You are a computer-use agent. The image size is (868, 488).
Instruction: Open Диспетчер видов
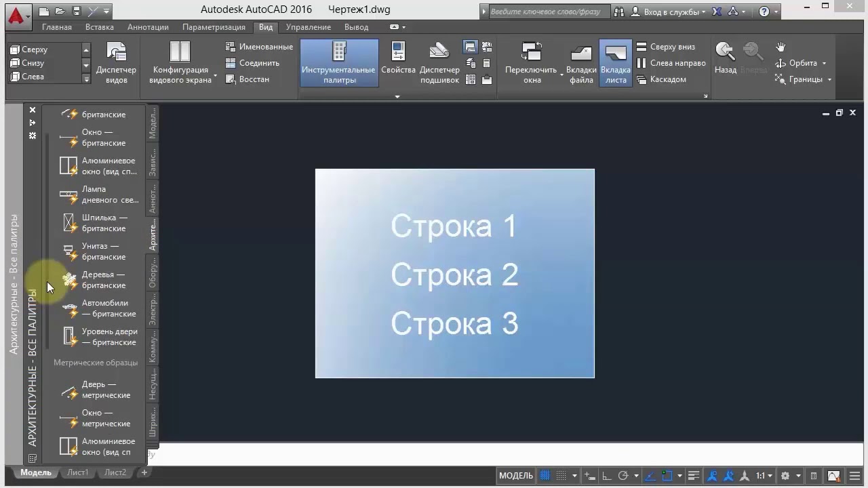pyautogui.click(x=117, y=63)
